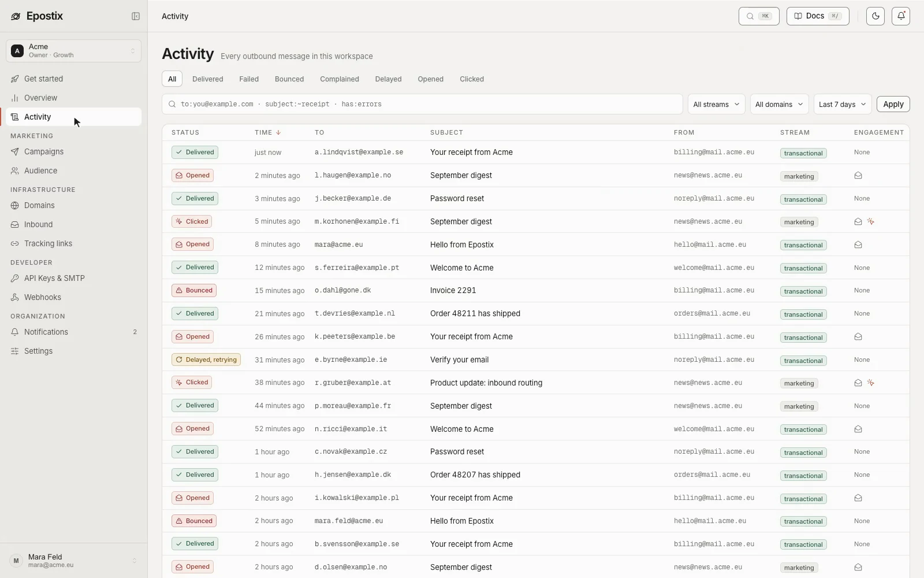Expand the All streams dropdown

pos(716,104)
